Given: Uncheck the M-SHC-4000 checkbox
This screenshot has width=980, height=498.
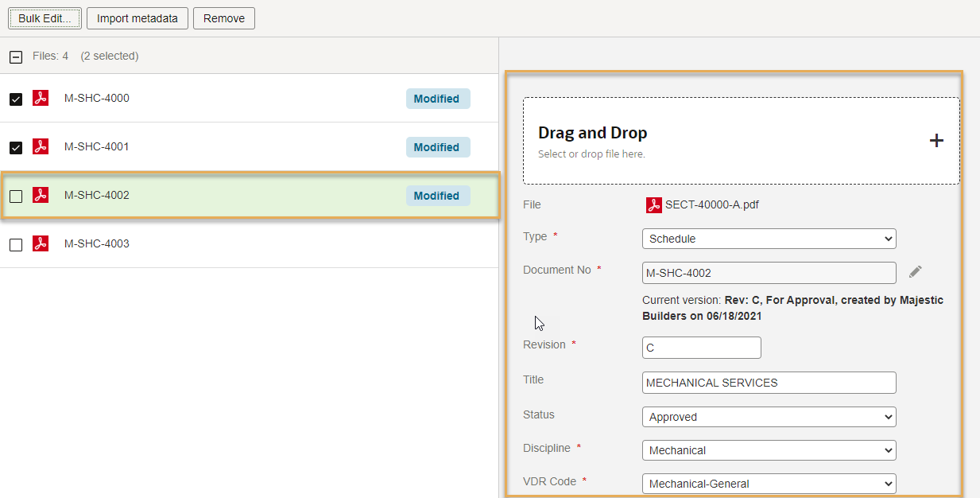Looking at the screenshot, I should click(16, 99).
